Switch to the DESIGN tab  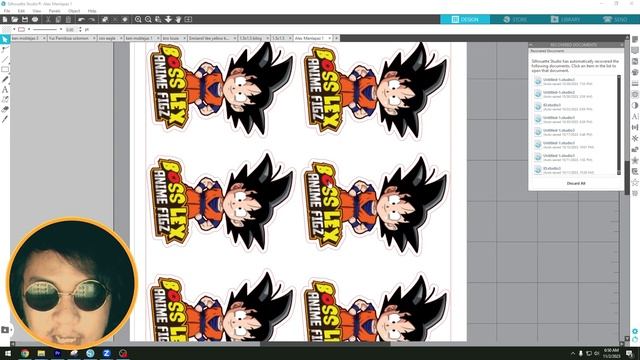[465, 19]
